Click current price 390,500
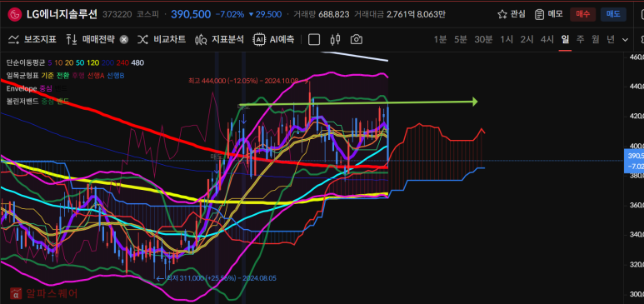The height and width of the screenshot is (304, 644). pos(191,15)
